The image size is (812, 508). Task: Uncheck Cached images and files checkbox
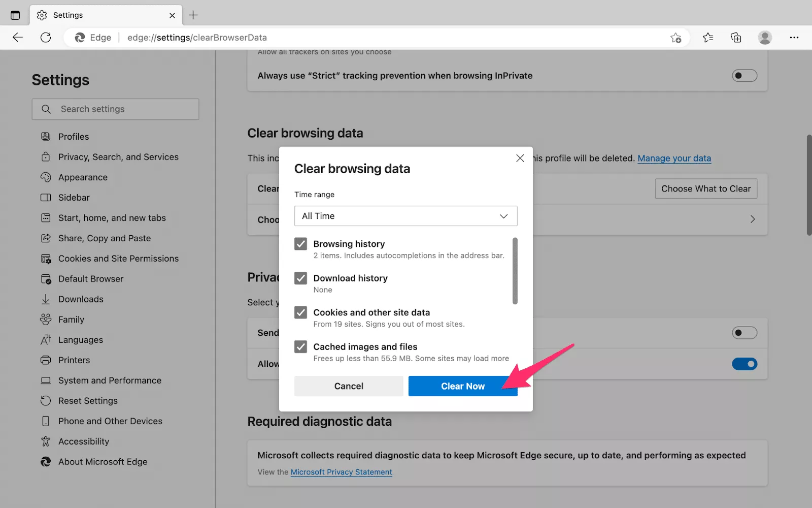(x=300, y=346)
